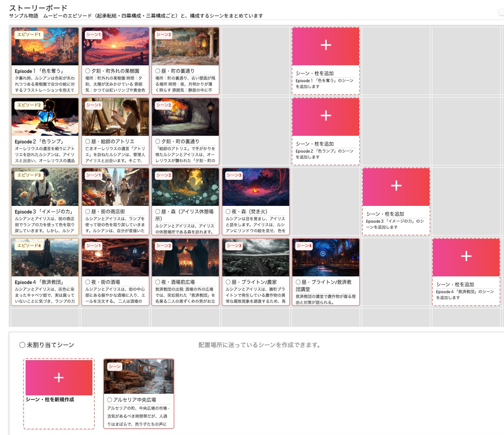Click the エピソード1 badge label
The width and height of the screenshot is (504, 435).
click(29, 35)
